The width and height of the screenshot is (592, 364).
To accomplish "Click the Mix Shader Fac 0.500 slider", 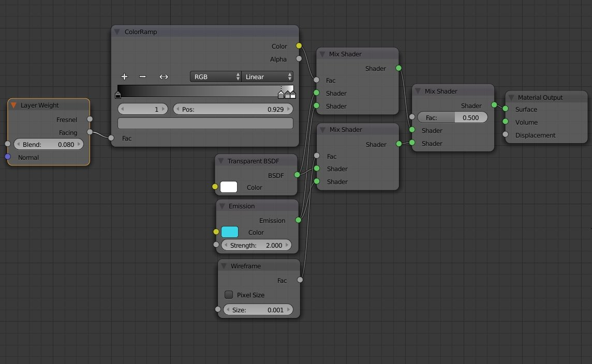I will [x=452, y=117].
